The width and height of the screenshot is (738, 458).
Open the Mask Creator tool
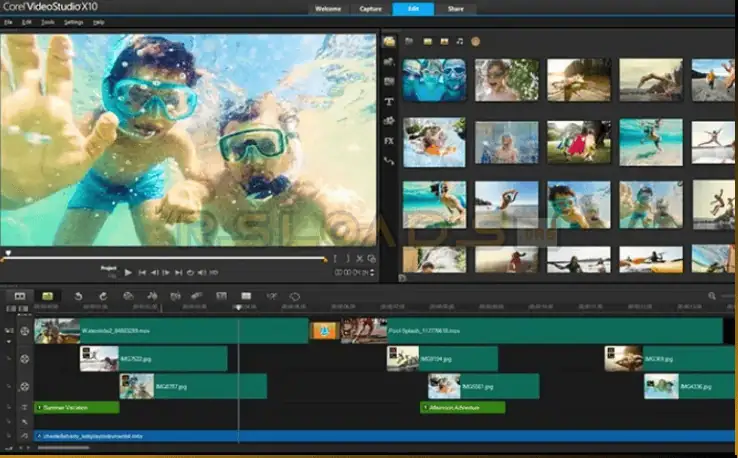[295, 296]
